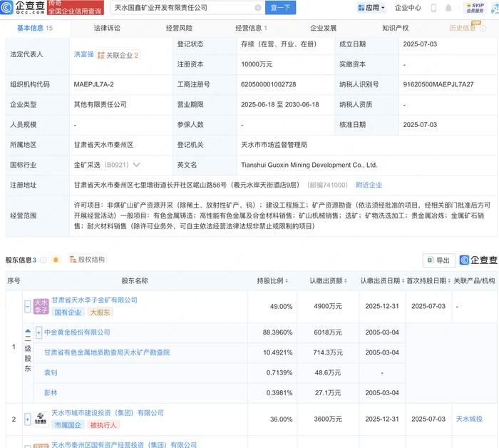Image resolution: width=499 pixels, height=448 pixels.
Task: Open the 企查查 home logo
Action: click(x=22, y=7)
